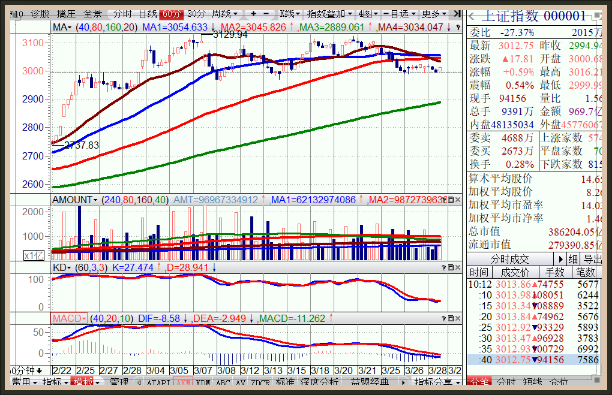Close the AMOUNT indicator panel
This screenshot has width=612, height=395.
(x=457, y=200)
